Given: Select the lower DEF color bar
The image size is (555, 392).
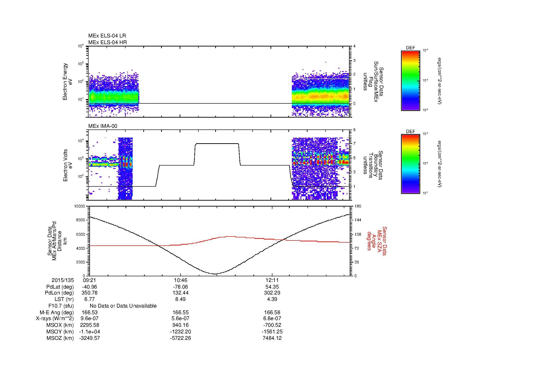Looking at the screenshot, I should [410, 164].
